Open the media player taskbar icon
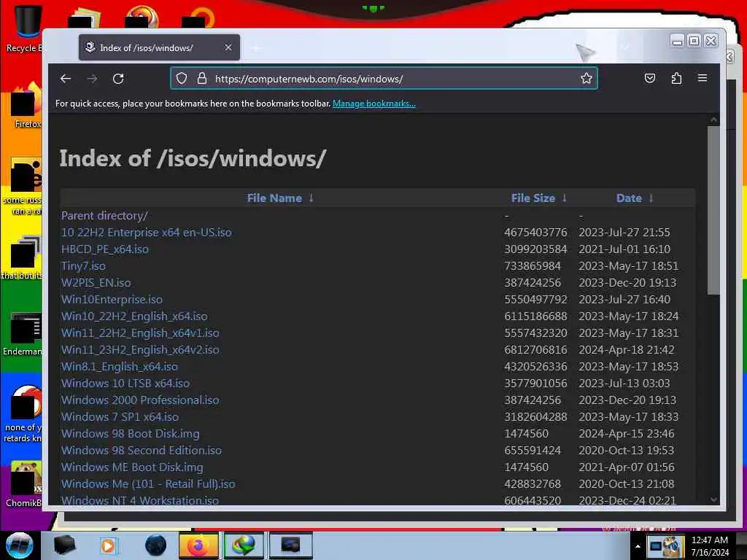The height and width of the screenshot is (560, 747). tap(108, 545)
